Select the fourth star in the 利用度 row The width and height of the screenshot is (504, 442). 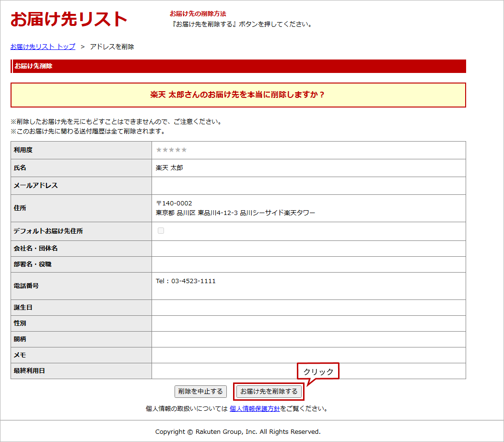[x=178, y=150]
